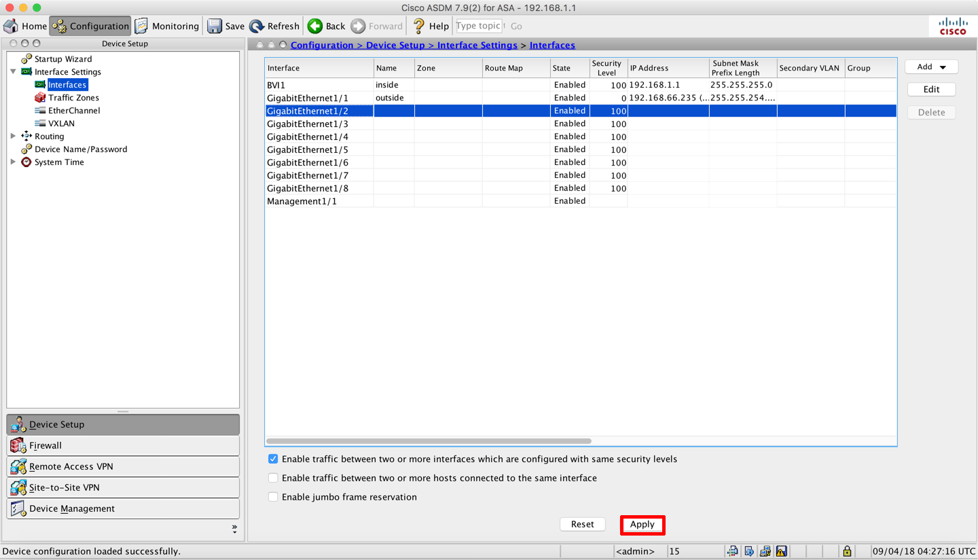Click the Routing icon

26,136
